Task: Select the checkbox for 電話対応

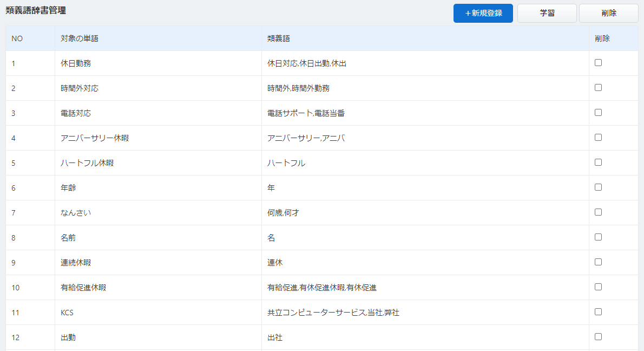Action: (598, 113)
